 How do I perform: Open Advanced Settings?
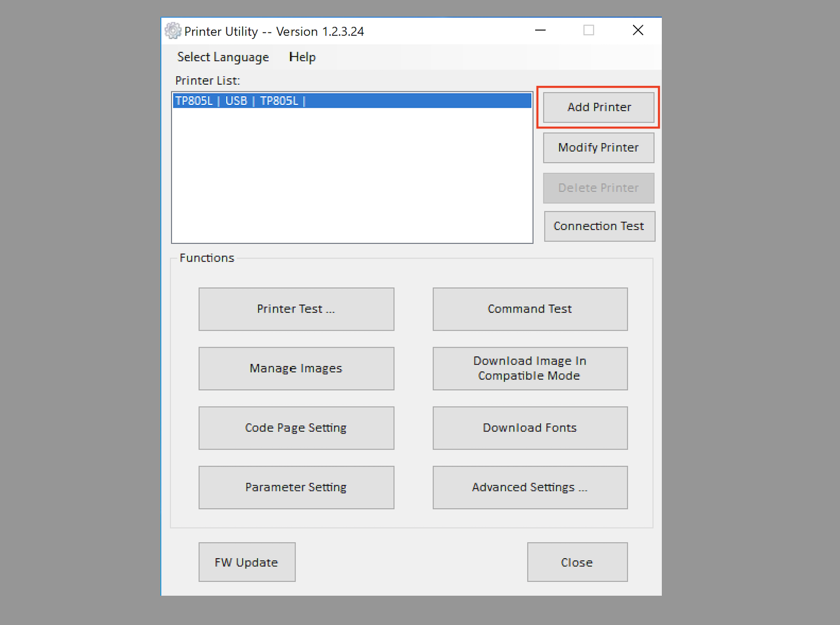[x=529, y=488]
